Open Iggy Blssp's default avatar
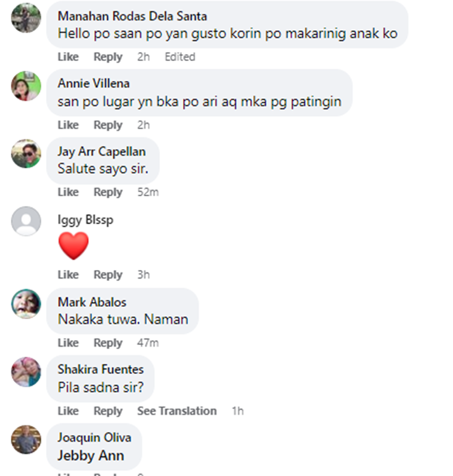The height and width of the screenshot is (476, 453). tap(26, 221)
